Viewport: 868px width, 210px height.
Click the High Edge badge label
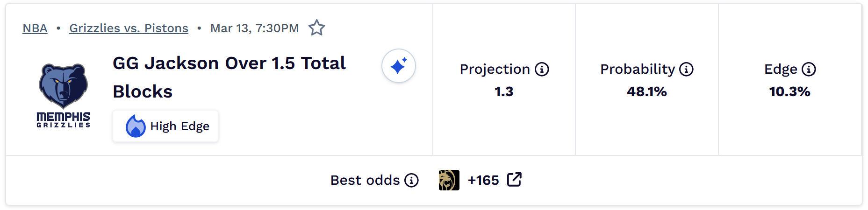[x=180, y=126]
